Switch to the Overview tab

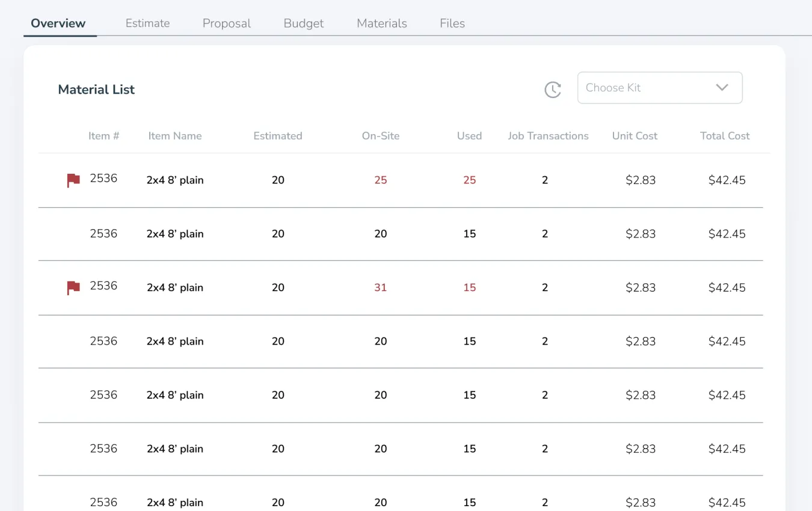coord(58,23)
